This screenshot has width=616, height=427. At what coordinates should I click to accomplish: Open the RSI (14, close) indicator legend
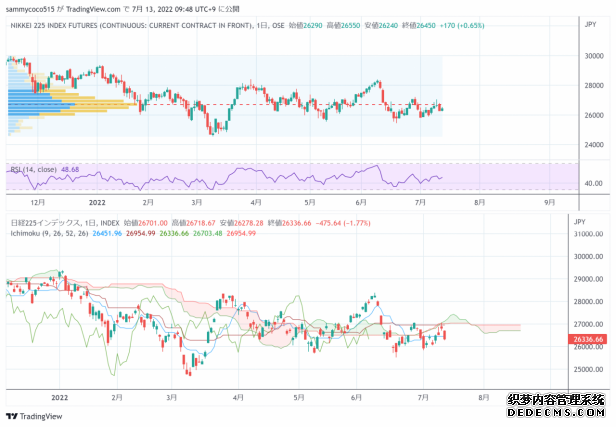(33, 170)
